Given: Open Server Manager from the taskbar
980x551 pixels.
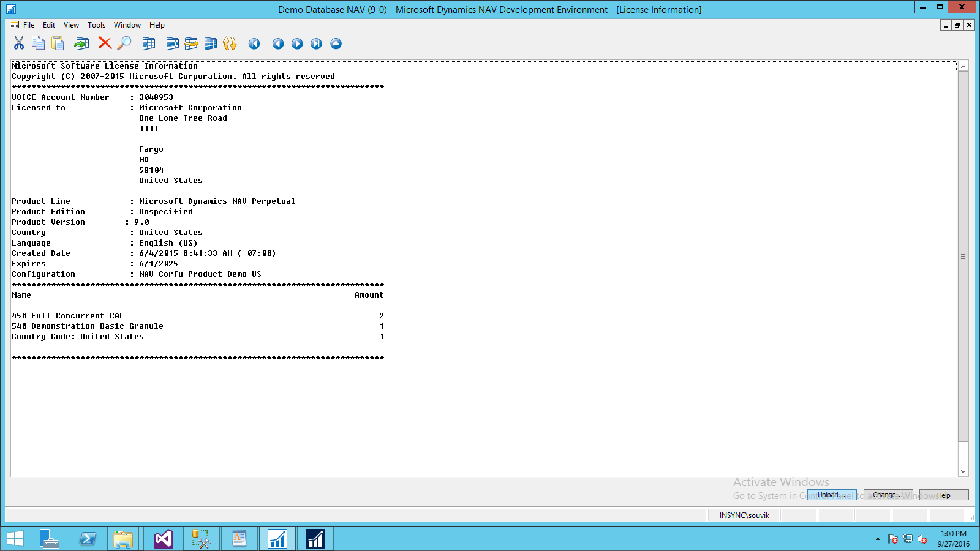Looking at the screenshot, I should pyautogui.click(x=49, y=539).
